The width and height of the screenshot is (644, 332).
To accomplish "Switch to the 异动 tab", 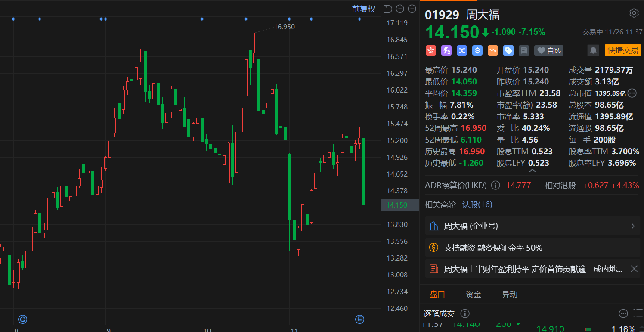I will click(510, 295).
